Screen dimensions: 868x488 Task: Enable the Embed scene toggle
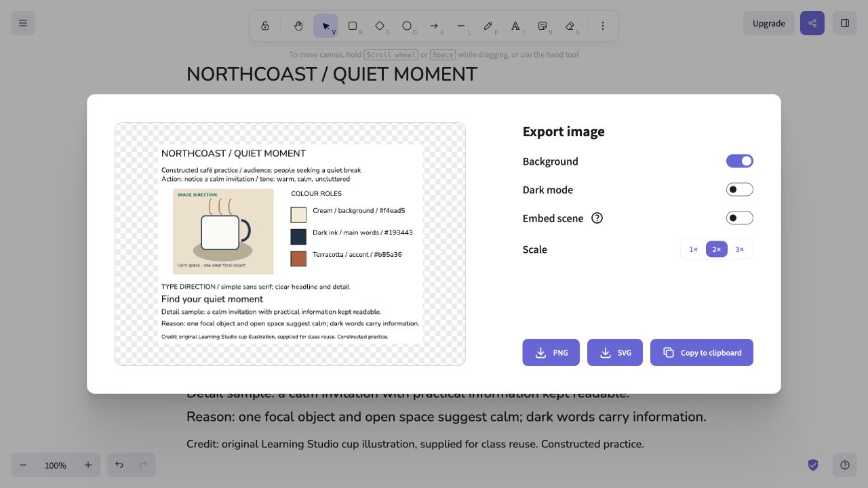click(740, 218)
